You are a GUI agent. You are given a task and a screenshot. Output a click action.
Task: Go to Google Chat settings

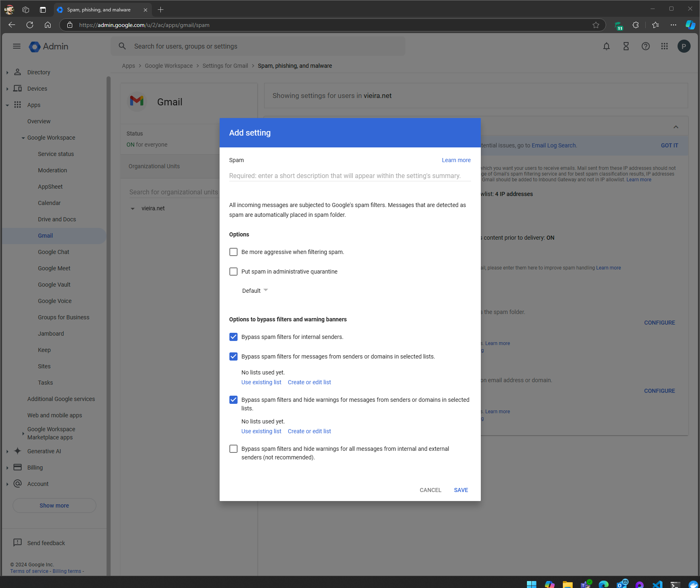(53, 252)
